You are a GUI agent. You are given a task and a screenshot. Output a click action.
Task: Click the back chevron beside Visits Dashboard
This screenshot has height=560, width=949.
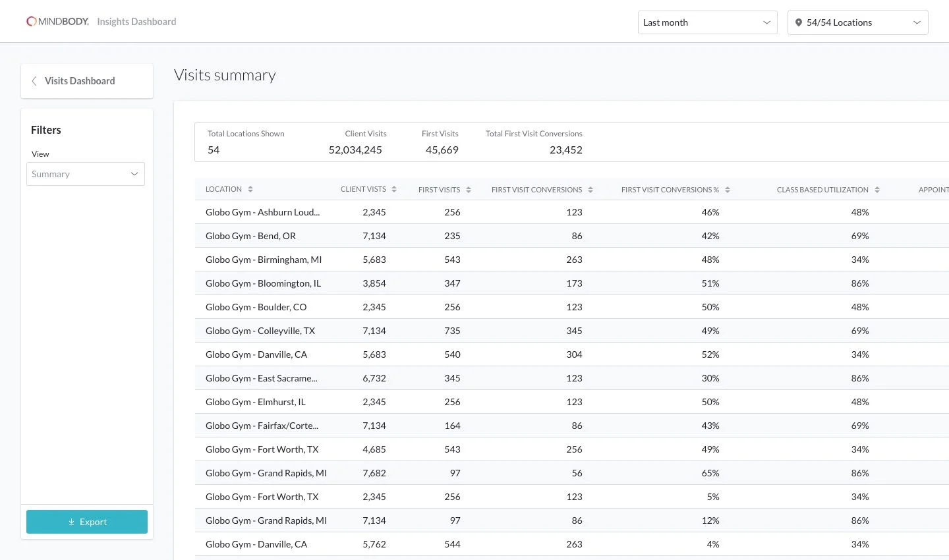point(34,81)
